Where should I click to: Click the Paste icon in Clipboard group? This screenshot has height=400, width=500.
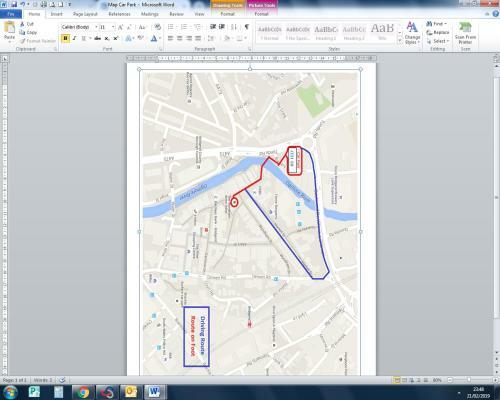9,31
